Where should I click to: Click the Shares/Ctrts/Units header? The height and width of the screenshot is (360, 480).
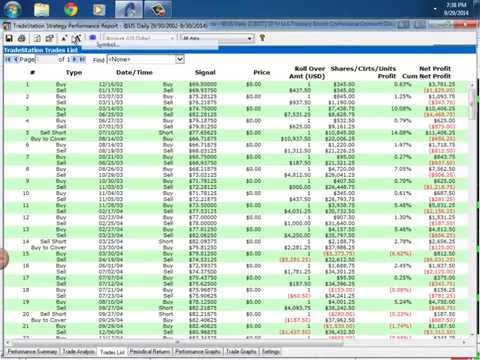tap(363, 68)
